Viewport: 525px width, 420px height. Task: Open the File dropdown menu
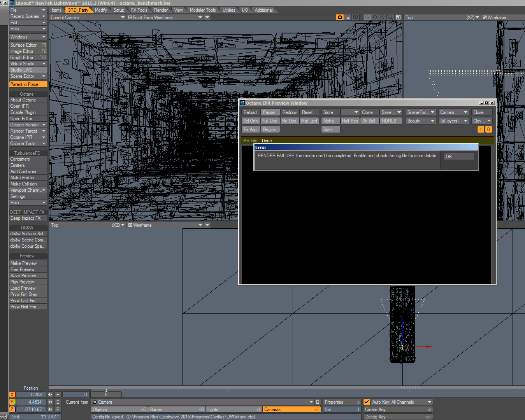(28, 10)
